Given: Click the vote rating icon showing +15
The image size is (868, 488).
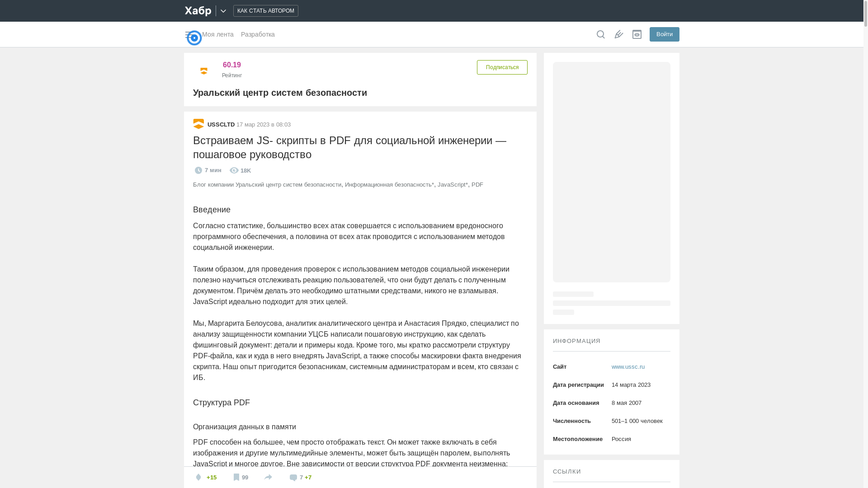Looking at the screenshot, I should tap(198, 478).
